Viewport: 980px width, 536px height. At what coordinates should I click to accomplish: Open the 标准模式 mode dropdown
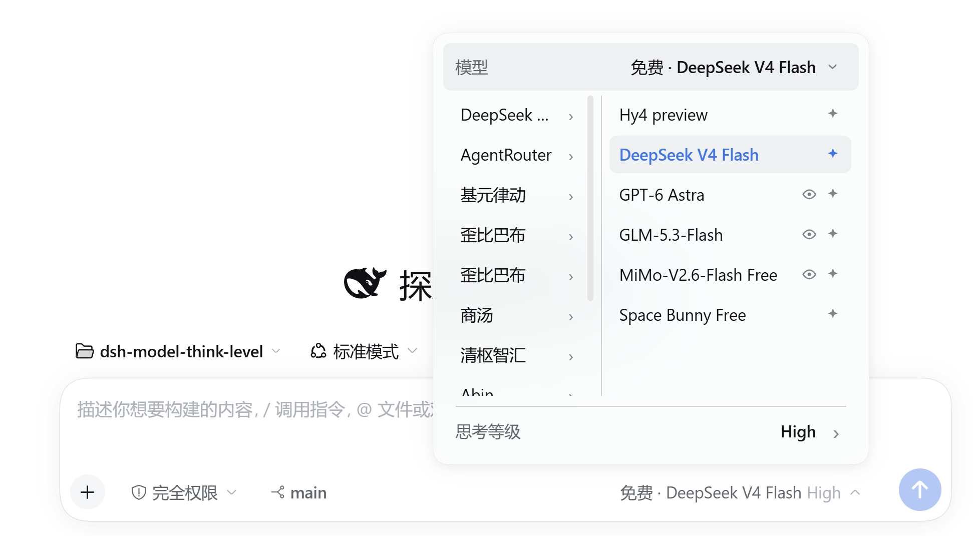pyautogui.click(x=364, y=351)
